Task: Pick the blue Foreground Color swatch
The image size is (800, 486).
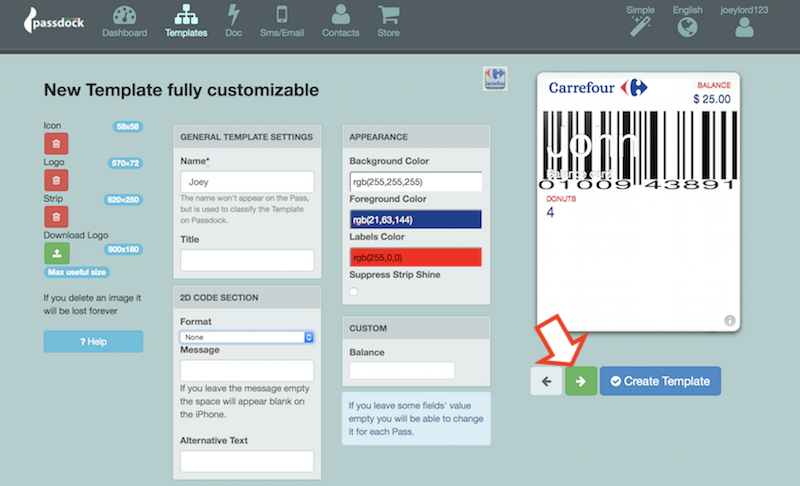Action: (415, 219)
